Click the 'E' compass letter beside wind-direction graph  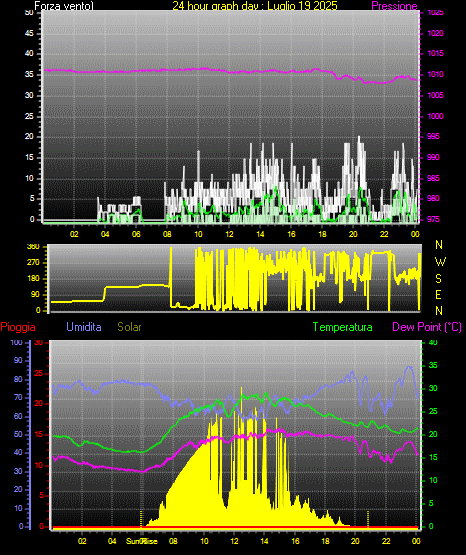pos(438,294)
